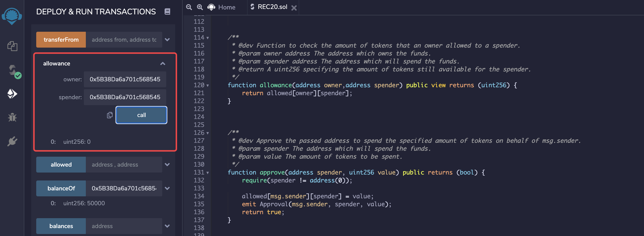Image resolution: width=644 pixels, height=236 pixels.
Task: Click the allowed address inputs field
Action: [124, 165]
